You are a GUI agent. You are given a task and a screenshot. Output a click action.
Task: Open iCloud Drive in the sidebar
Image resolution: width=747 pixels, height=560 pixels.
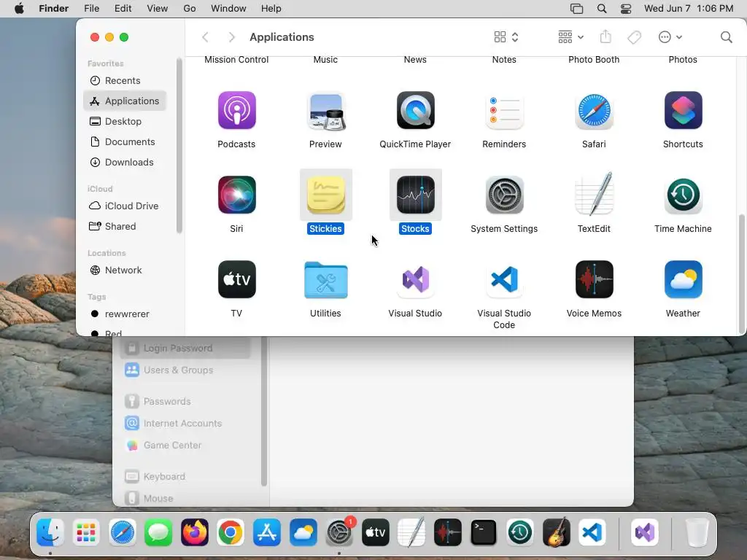(124, 206)
